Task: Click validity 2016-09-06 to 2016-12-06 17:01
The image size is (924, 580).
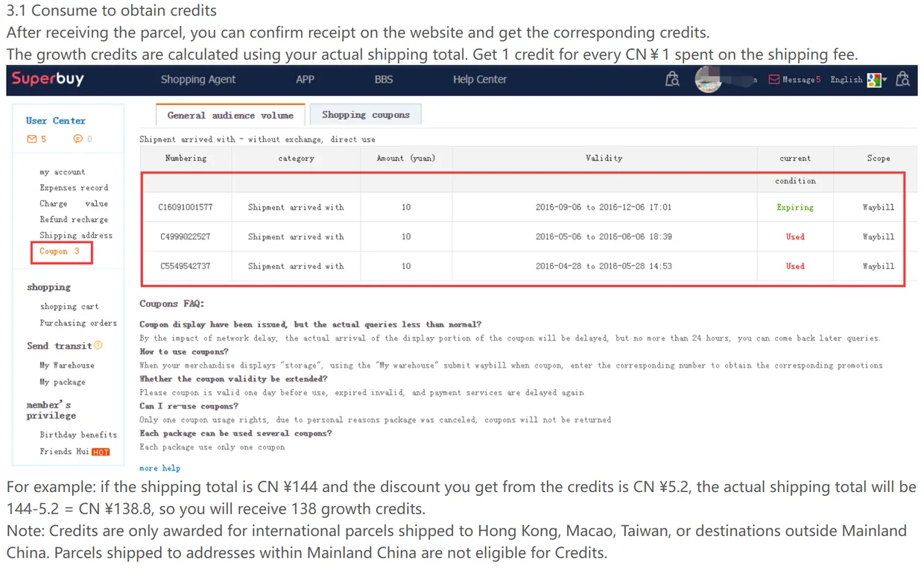Action: 604,207
